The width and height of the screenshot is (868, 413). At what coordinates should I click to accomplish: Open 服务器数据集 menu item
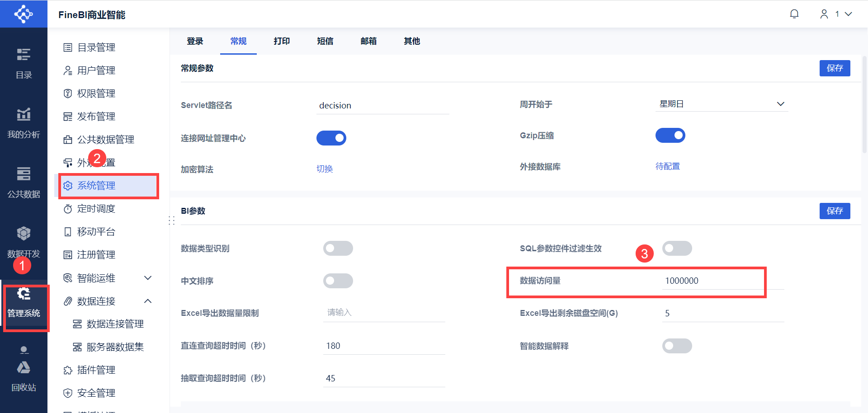pos(115,347)
